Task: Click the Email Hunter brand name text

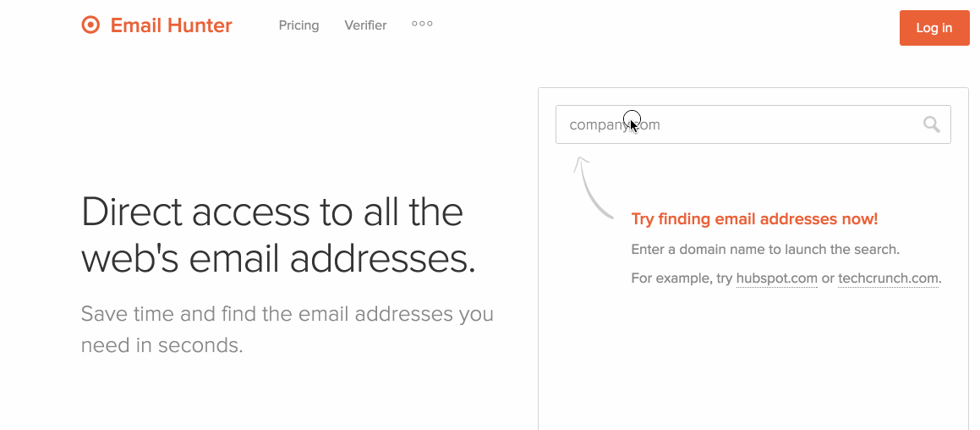Action: point(171,25)
